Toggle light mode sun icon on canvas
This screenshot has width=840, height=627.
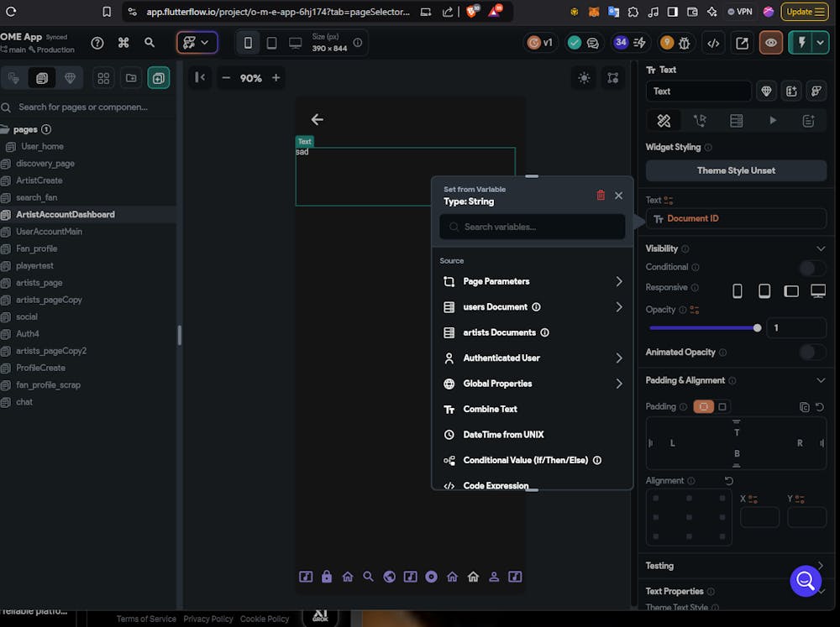point(584,78)
